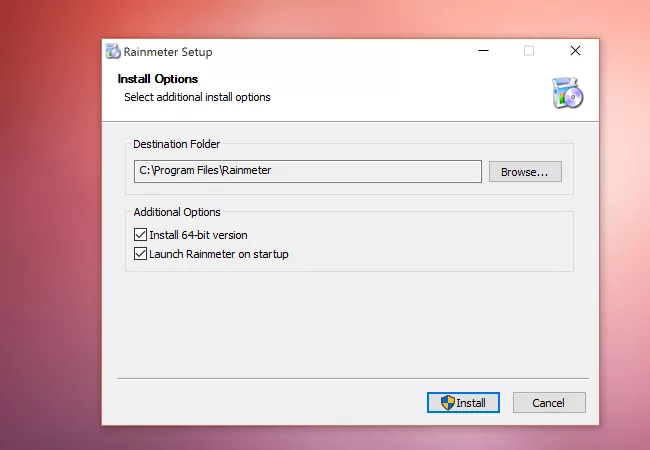Image resolution: width=650 pixels, height=450 pixels.
Task: Click the "Additional Options" group label
Action: click(x=177, y=212)
